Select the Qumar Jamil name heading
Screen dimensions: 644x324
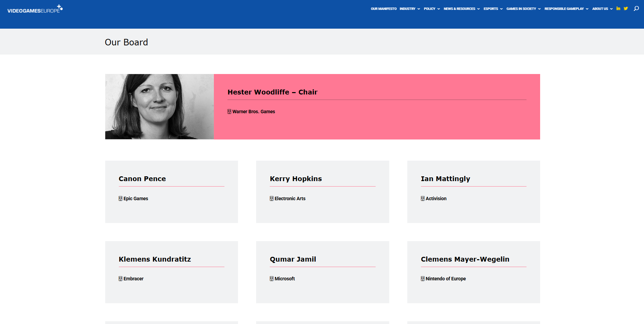tap(293, 259)
